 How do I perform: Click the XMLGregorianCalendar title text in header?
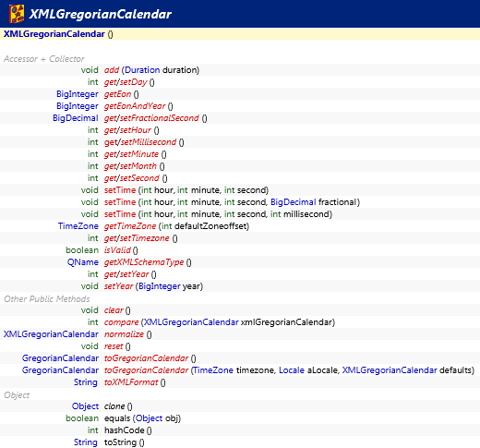pyautogui.click(x=101, y=14)
